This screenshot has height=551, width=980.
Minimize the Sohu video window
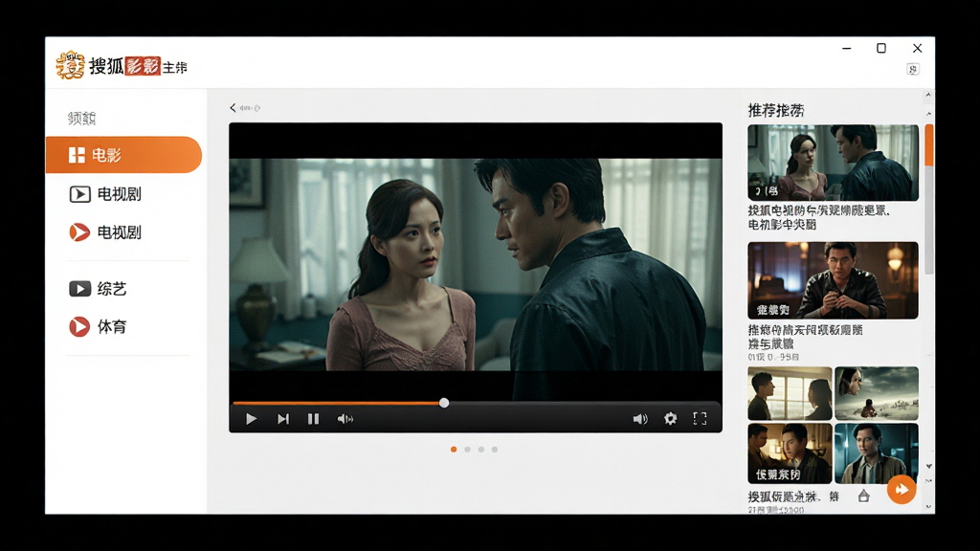847,48
